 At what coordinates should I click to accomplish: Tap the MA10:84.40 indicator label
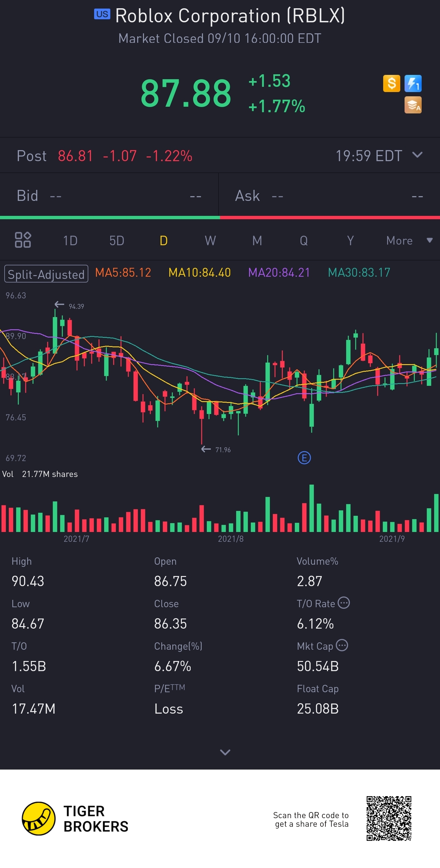[200, 272]
